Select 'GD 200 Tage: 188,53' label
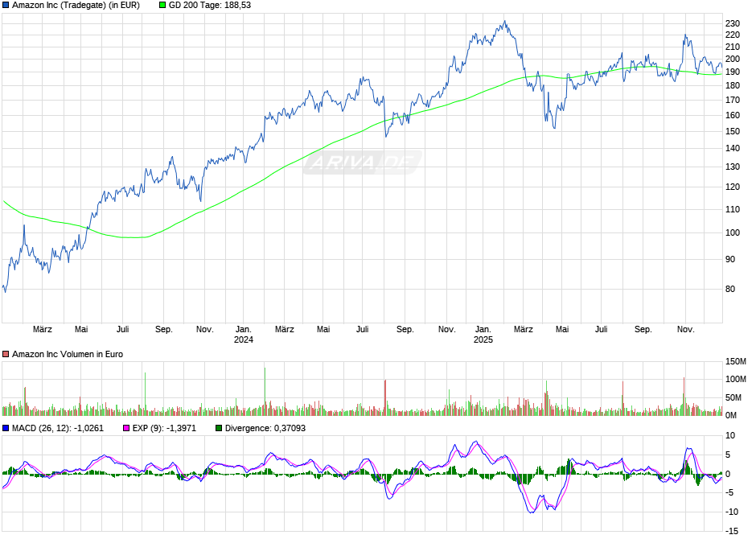The height and width of the screenshot is (539, 756). point(210,6)
